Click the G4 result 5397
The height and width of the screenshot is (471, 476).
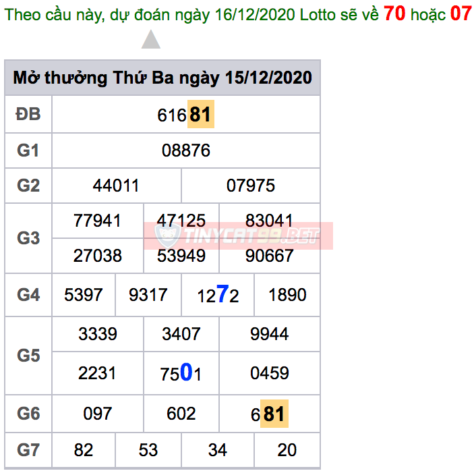[x=84, y=295]
